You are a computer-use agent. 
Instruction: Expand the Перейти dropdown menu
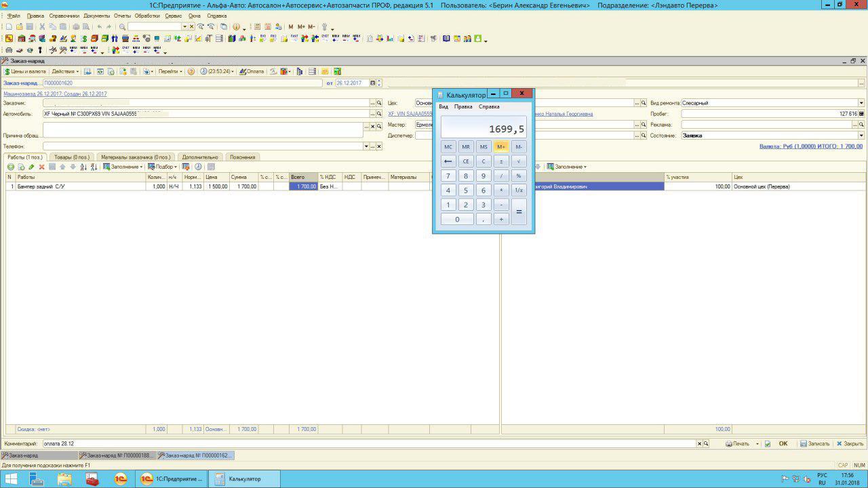click(x=170, y=71)
